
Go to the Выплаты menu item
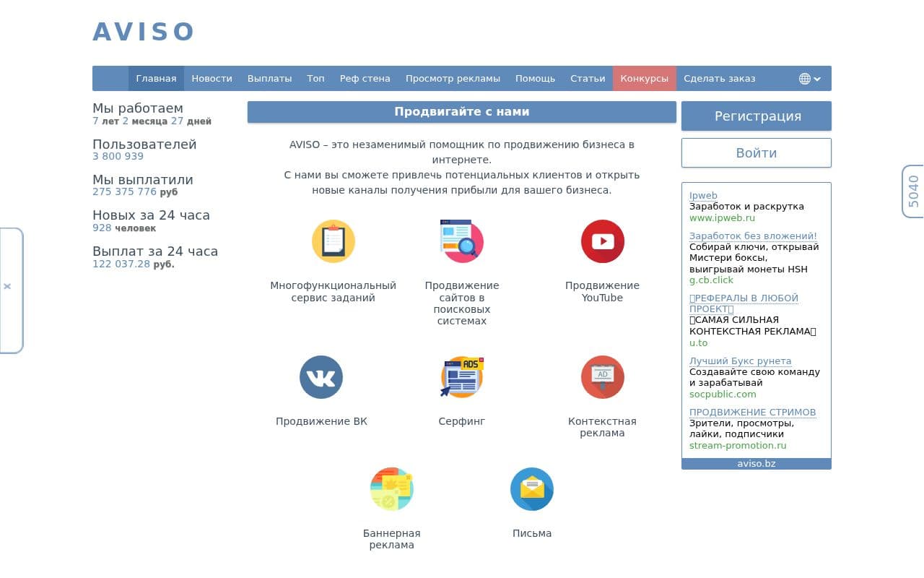click(x=269, y=79)
